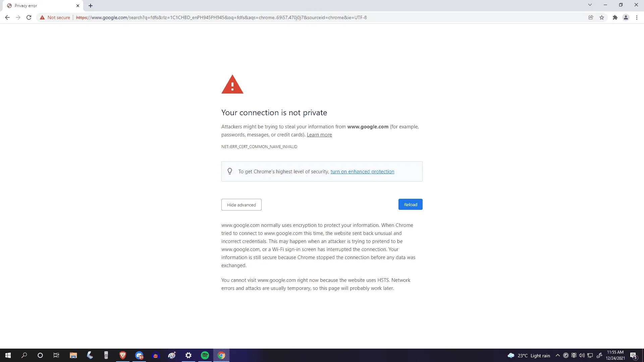
Task: Click the NET::ERR_CERT_COMMON_NAME_INVALID error code
Action: (x=259, y=147)
